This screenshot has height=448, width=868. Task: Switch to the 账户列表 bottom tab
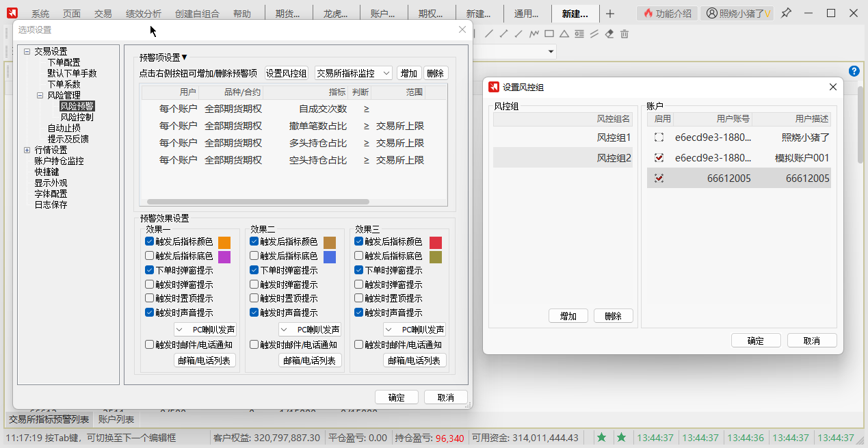[116, 419]
